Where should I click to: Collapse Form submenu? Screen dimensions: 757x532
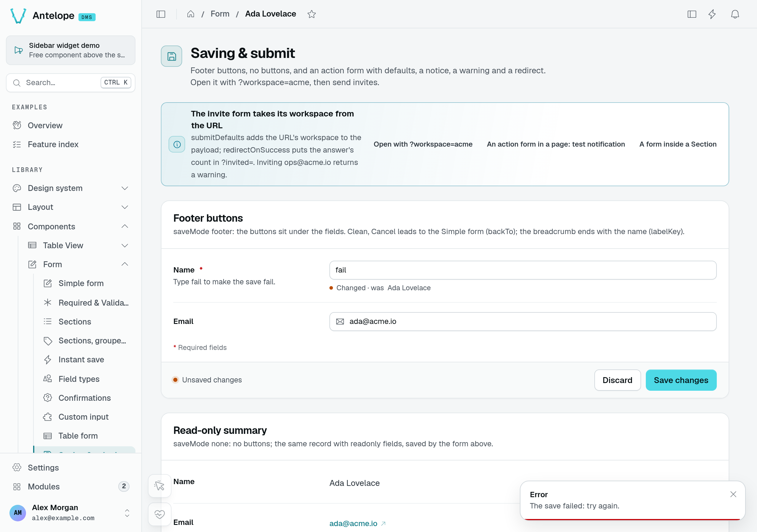pyautogui.click(x=78, y=264)
